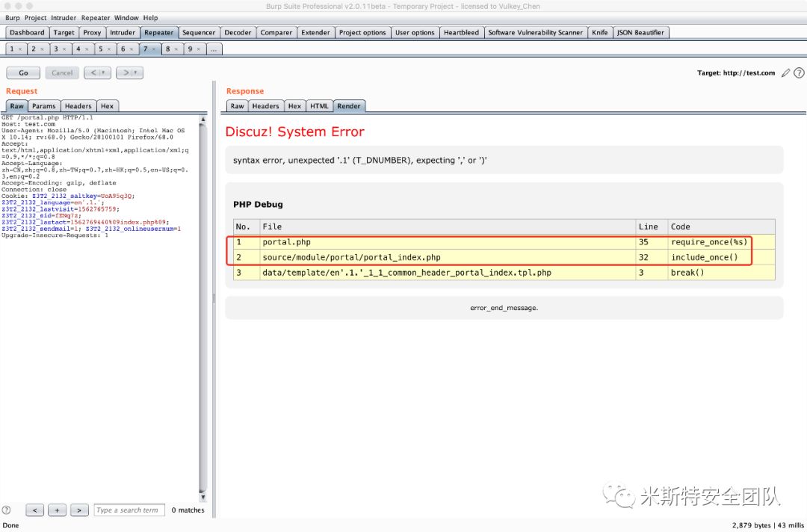The image size is (807, 532).
Task: Close Repeater tab 4 with its x
Action: pos(87,49)
